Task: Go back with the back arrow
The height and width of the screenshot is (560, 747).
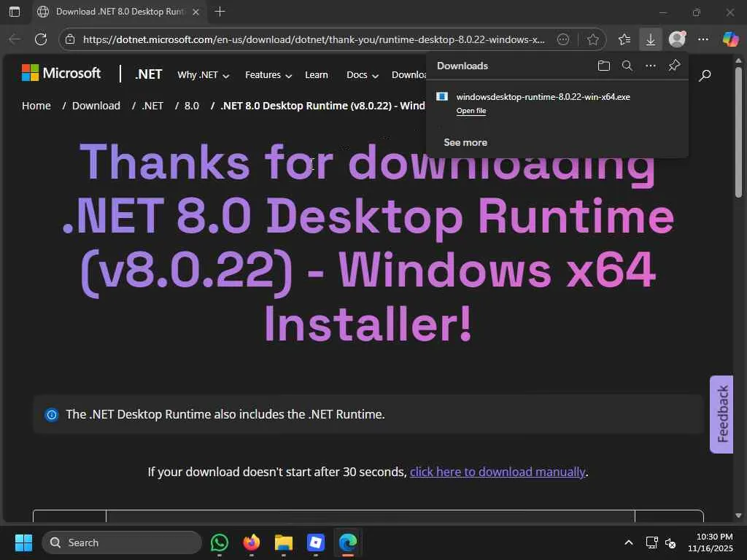Action: point(15,39)
